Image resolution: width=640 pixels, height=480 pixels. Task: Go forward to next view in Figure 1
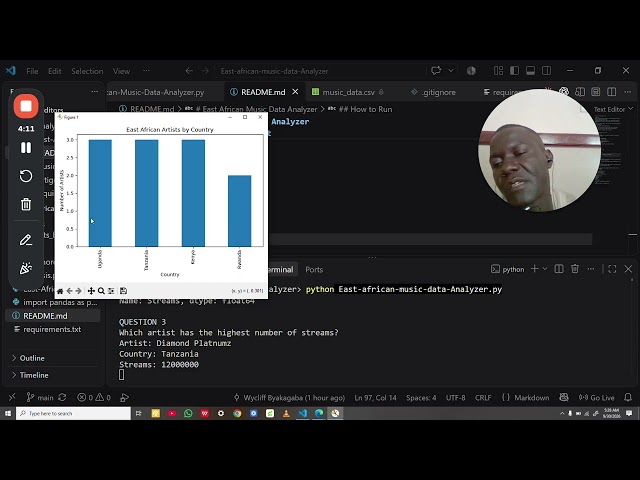78,291
